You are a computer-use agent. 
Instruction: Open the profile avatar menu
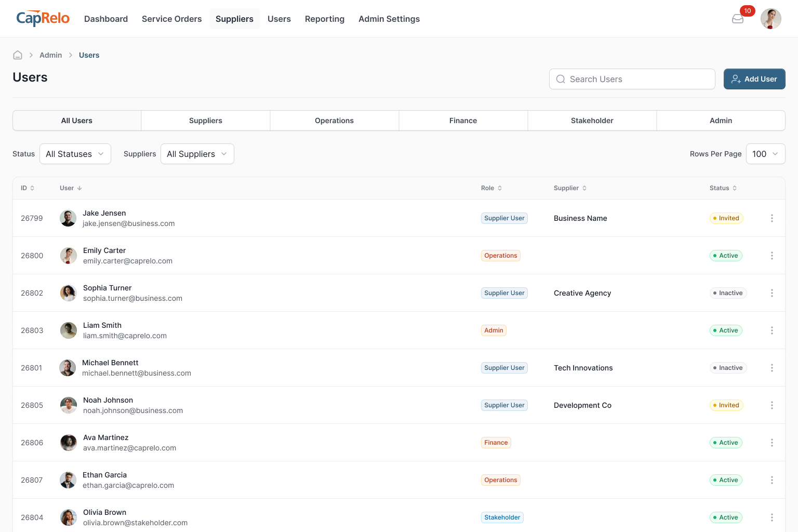(770, 19)
